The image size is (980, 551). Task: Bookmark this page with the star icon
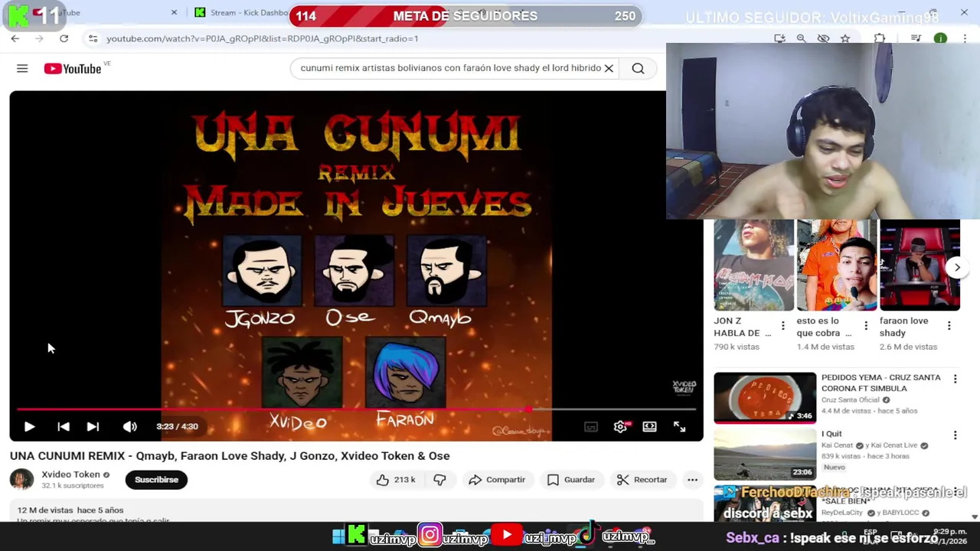tap(845, 38)
